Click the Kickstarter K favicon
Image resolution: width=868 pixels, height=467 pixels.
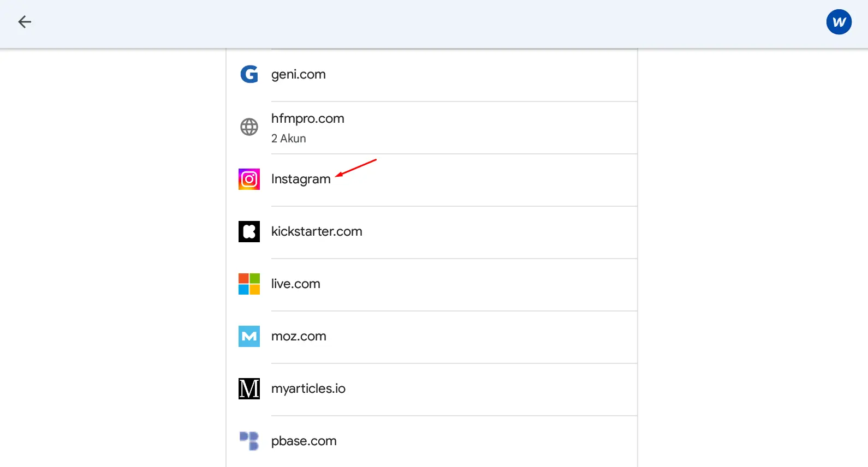click(249, 231)
